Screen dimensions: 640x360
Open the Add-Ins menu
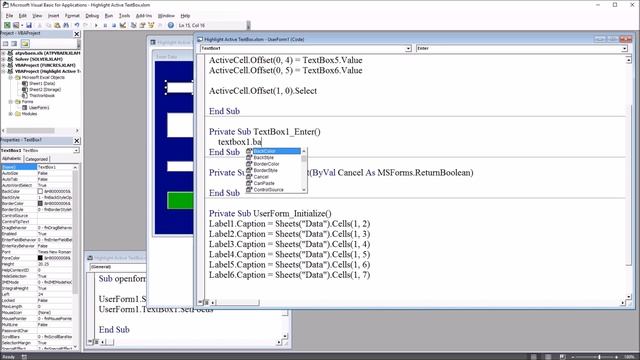tap(144, 16)
